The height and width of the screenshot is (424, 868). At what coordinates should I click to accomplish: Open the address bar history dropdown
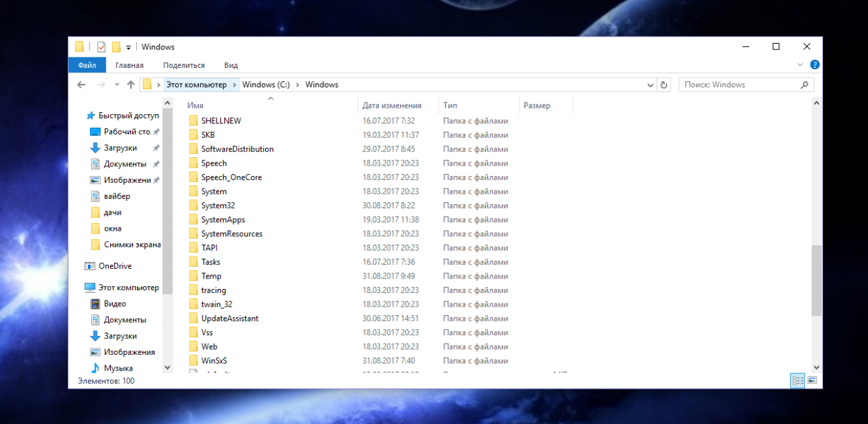click(x=650, y=85)
